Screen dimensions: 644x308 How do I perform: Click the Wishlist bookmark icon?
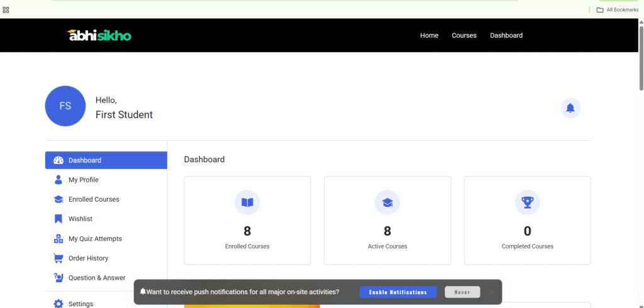point(58,219)
